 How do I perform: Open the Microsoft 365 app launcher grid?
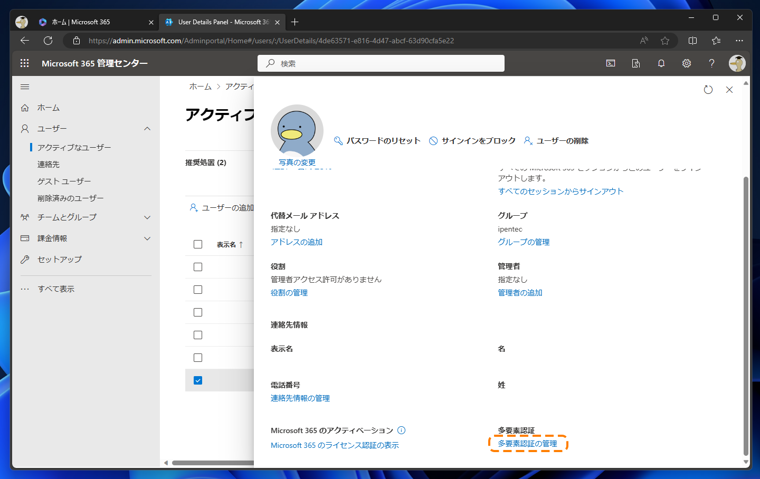tap(25, 63)
